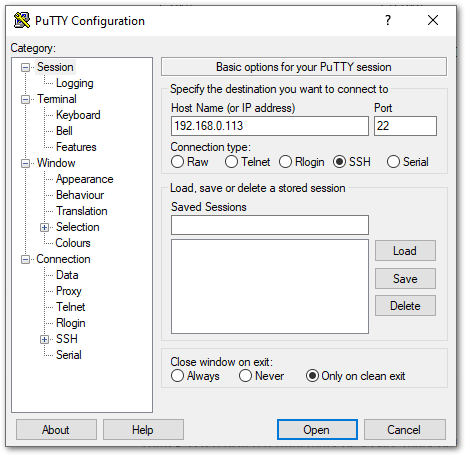Screen dimensions: 466x456
Task: Select the Colours category
Action: coord(73,243)
